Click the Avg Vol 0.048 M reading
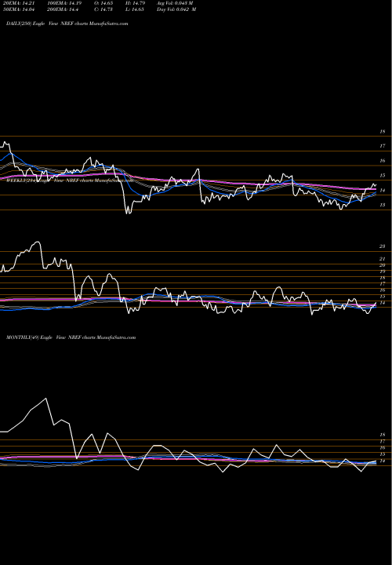 [x=175, y=3]
